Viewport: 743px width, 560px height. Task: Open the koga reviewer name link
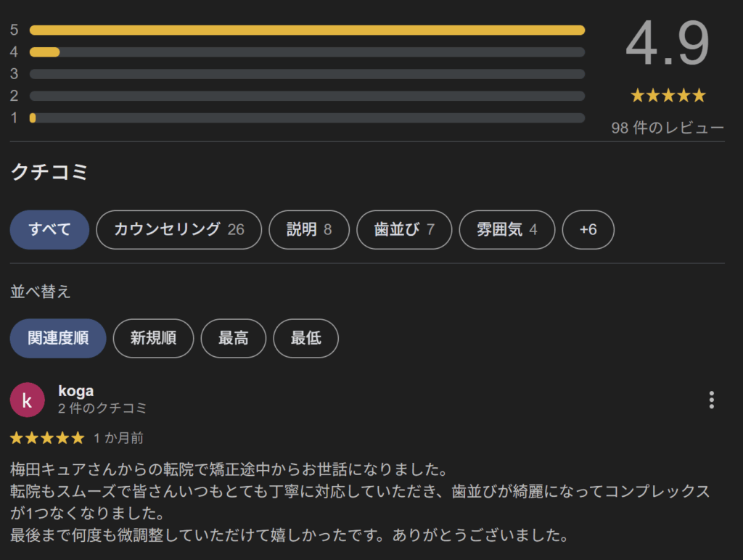(x=75, y=391)
